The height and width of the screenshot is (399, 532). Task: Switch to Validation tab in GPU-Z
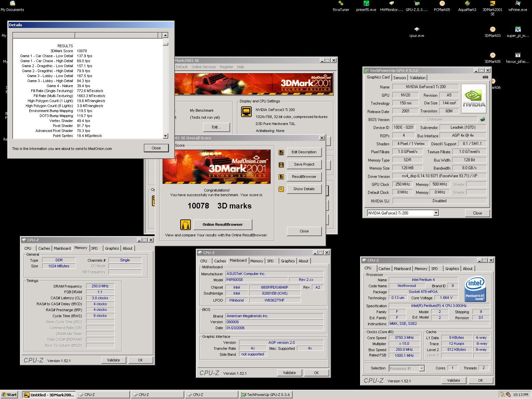tap(418, 78)
